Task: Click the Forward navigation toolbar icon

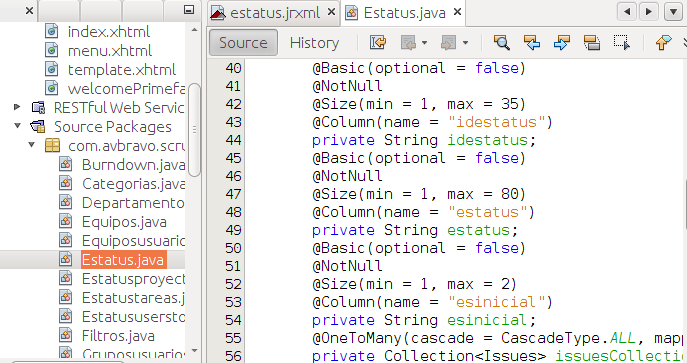Action: pos(449,42)
